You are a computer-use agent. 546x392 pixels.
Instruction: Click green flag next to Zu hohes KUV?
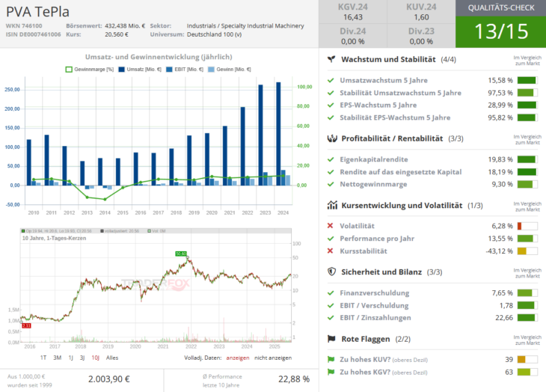(x=331, y=359)
